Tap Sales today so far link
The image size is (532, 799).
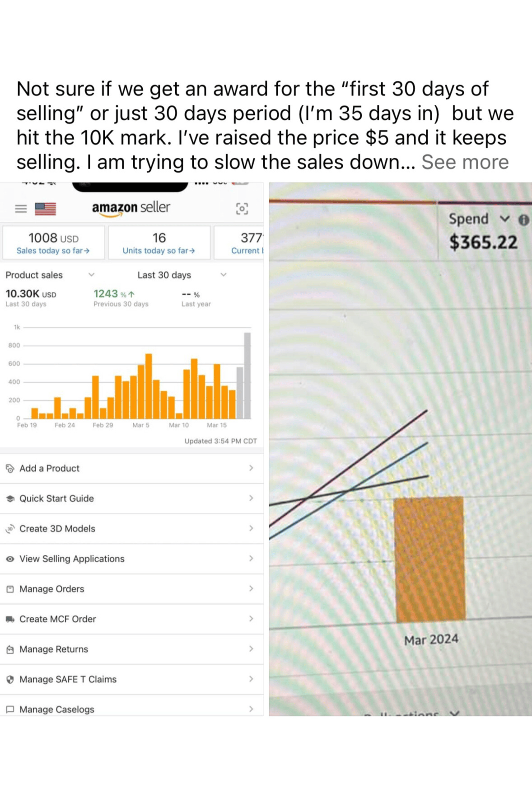click(x=53, y=251)
